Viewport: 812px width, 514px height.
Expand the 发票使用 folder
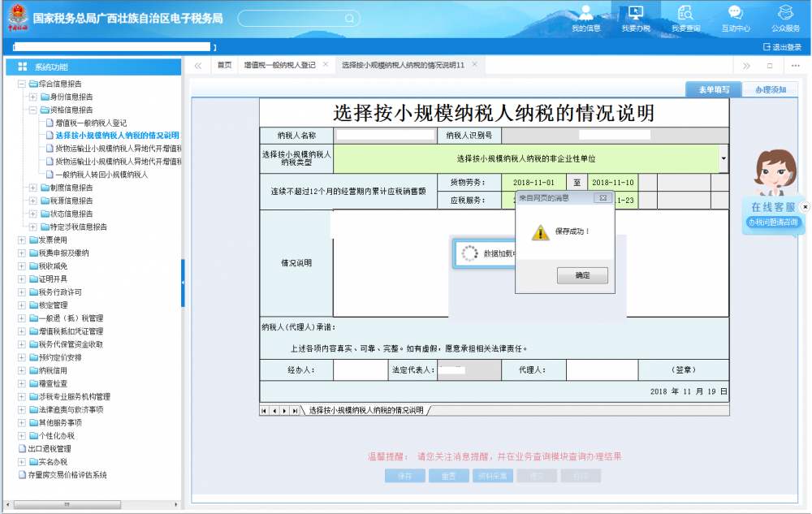pyautogui.click(x=22, y=240)
